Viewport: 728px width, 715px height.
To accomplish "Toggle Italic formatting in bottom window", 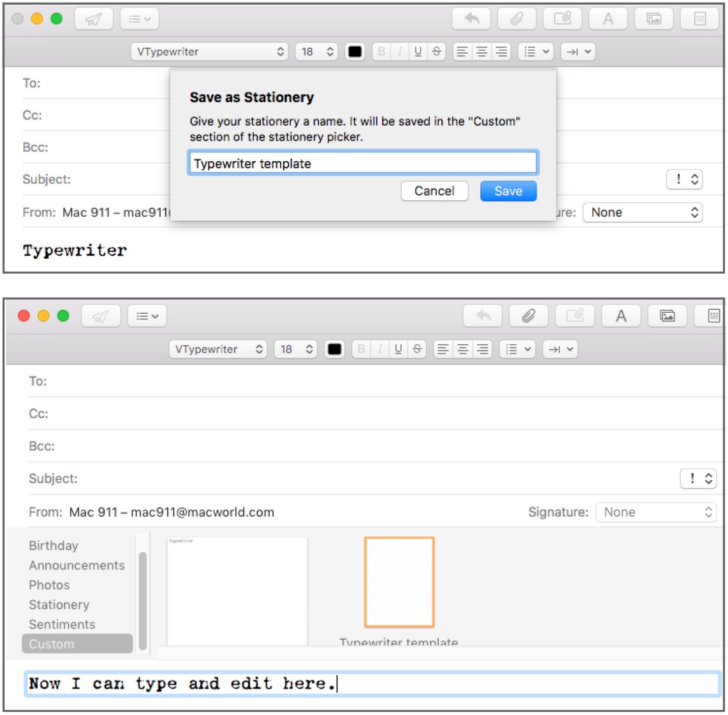I will (380, 349).
